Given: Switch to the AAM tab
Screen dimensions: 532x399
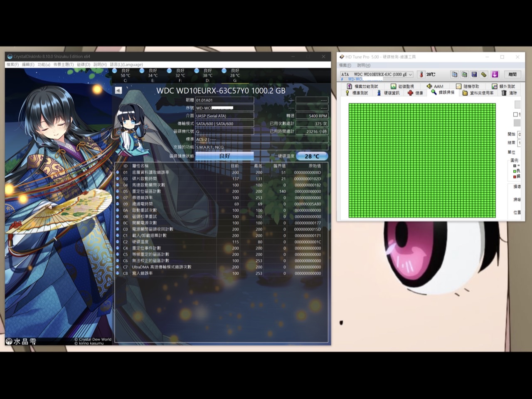Looking at the screenshot, I should coord(435,86).
